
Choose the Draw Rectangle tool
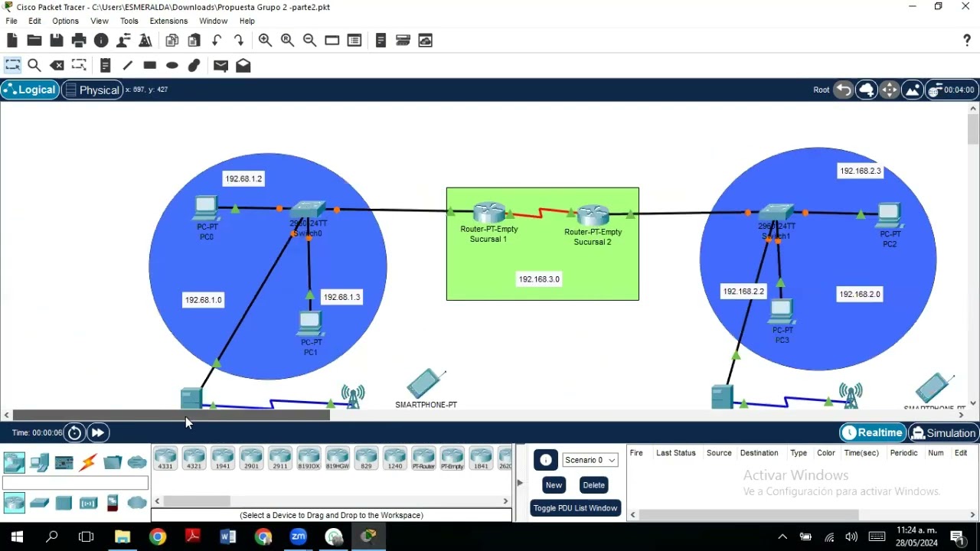coord(150,66)
